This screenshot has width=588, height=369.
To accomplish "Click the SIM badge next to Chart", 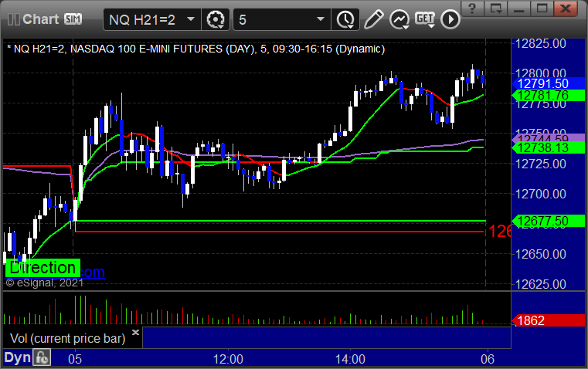I will [73, 19].
